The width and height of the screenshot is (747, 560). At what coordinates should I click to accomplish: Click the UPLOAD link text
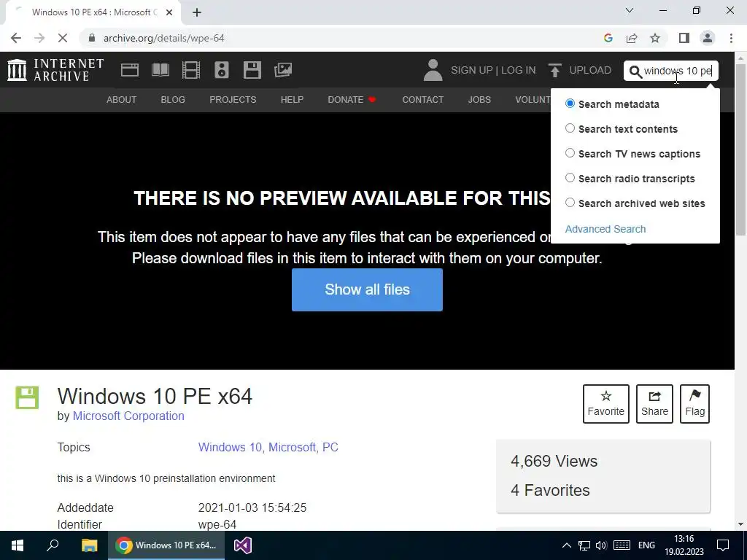pyautogui.click(x=589, y=70)
